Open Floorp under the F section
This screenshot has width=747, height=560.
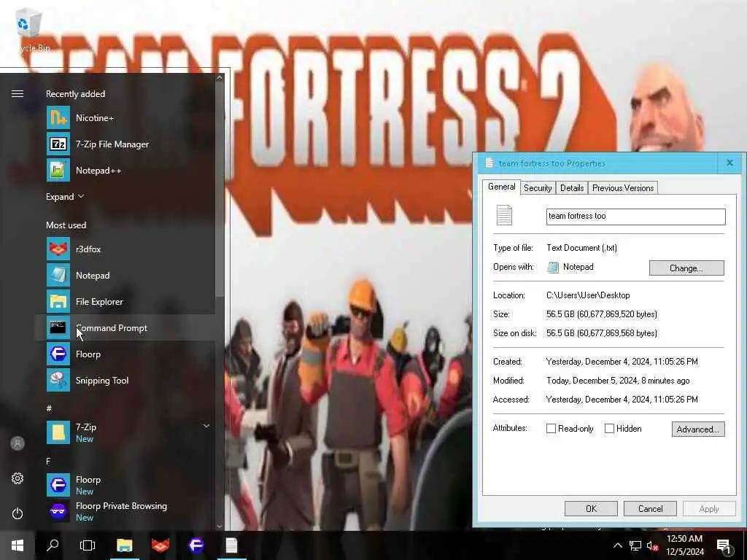pyautogui.click(x=125, y=485)
